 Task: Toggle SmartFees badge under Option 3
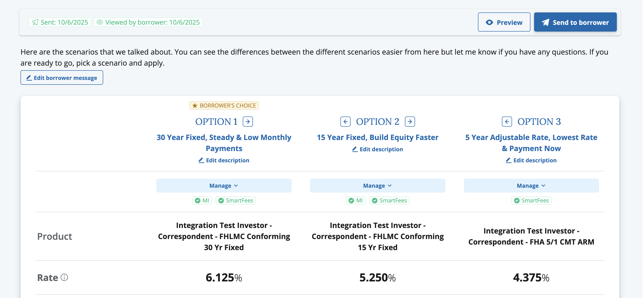click(531, 201)
